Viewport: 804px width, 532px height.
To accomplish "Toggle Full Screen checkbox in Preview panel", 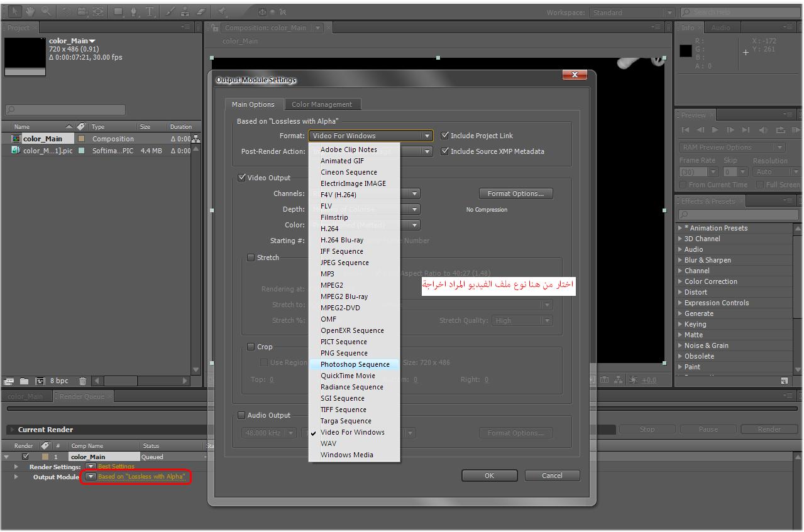I will (x=761, y=185).
